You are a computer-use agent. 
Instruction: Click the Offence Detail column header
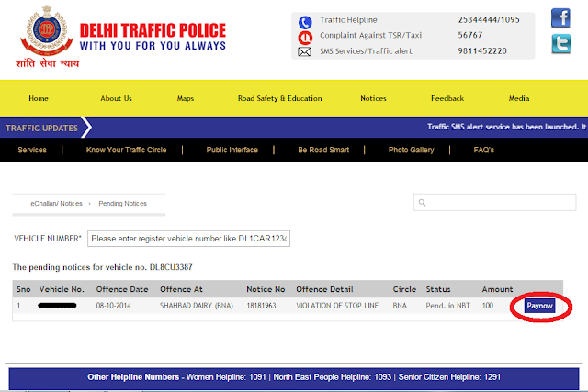pos(324,289)
